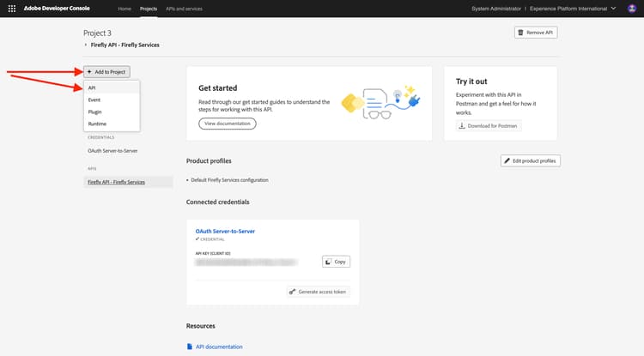This screenshot has width=644, height=356.
Task: Open the OAuth Server-to-Server credential link
Action: [225, 231]
